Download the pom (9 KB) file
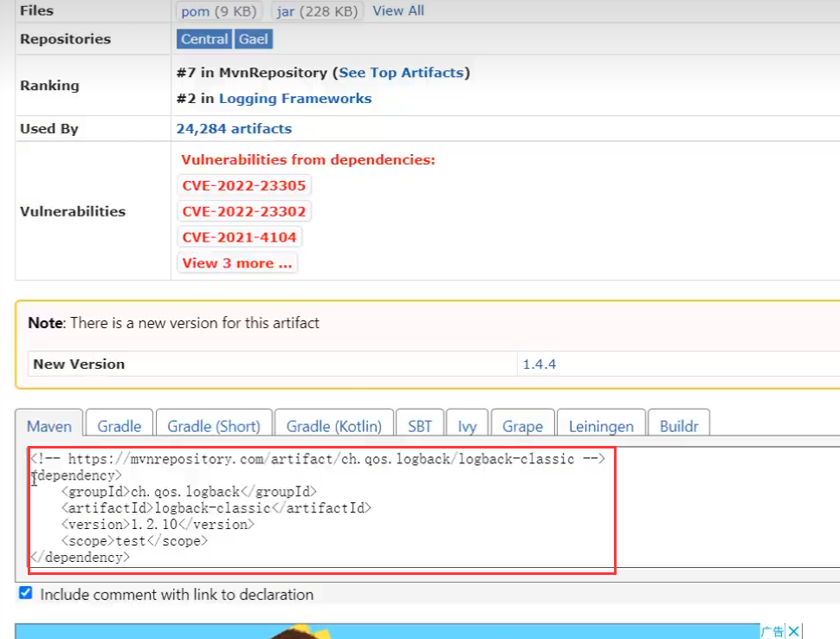Image resolution: width=840 pixels, height=639 pixels. tap(218, 11)
